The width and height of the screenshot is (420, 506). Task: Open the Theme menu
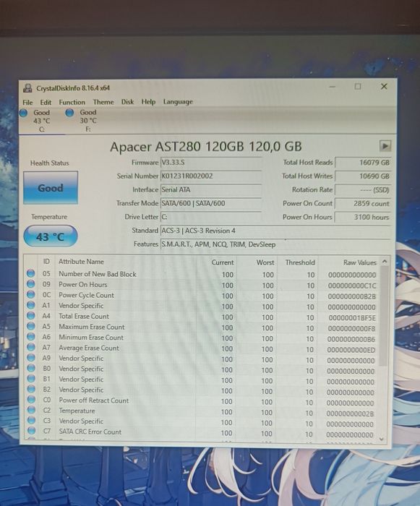click(103, 102)
